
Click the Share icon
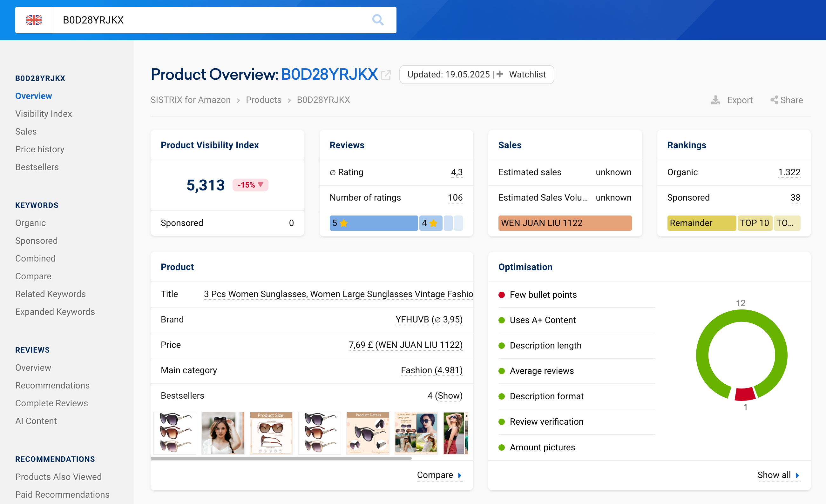pos(774,100)
